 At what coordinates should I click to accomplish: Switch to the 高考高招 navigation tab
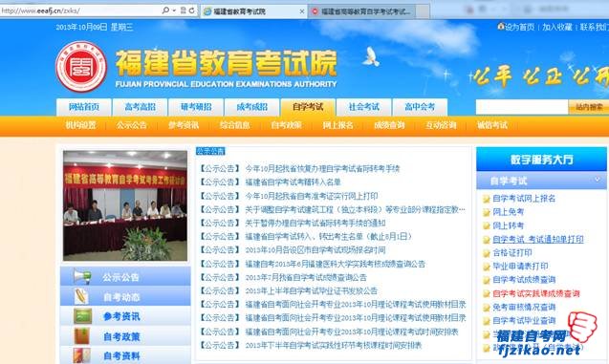tap(140, 107)
